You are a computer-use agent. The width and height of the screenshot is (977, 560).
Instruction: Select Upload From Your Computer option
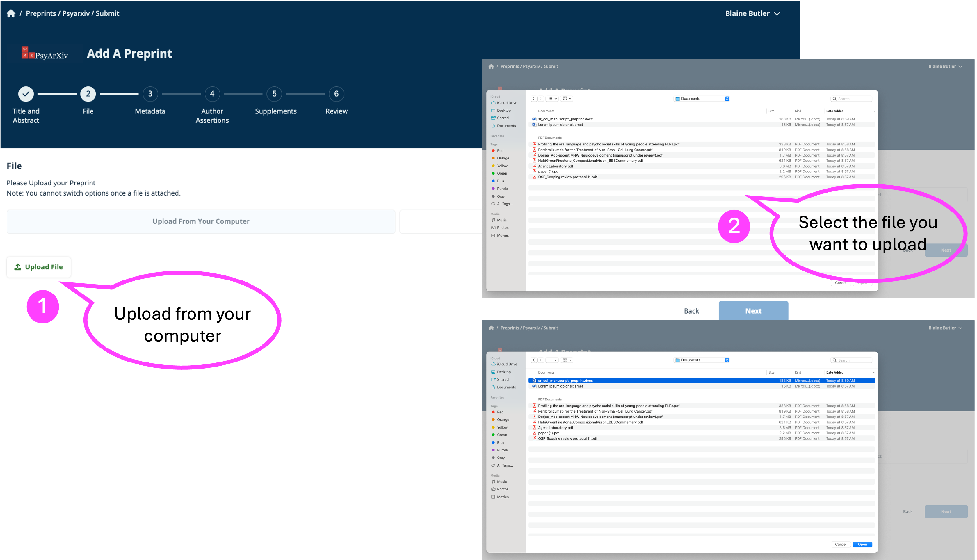(201, 221)
